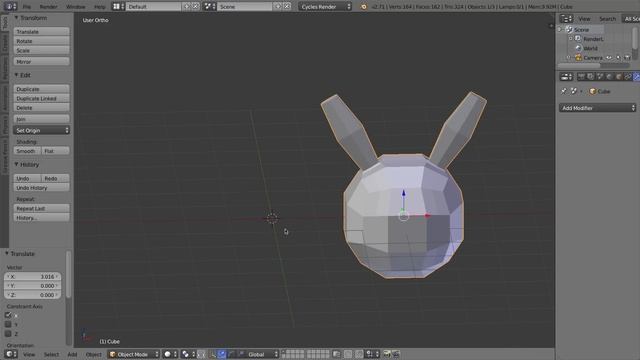Add a new screen layout with plus icon
This screenshot has width=640, height=360.
pyautogui.click(x=187, y=7)
